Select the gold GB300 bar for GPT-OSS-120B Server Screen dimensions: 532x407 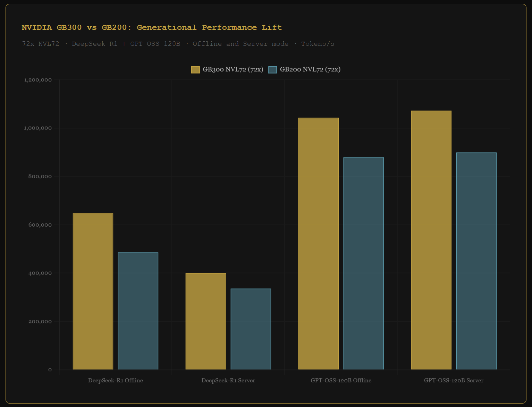tap(431, 240)
